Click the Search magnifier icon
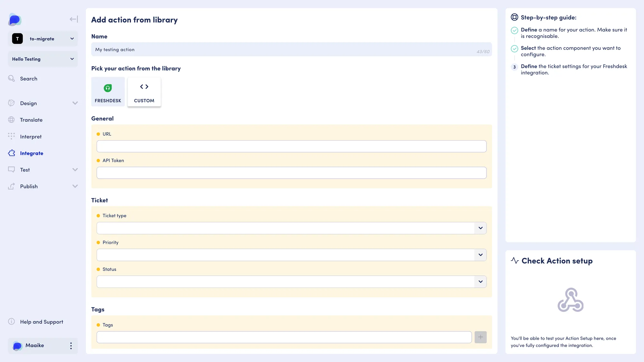The width and height of the screenshot is (644, 362). tap(12, 79)
